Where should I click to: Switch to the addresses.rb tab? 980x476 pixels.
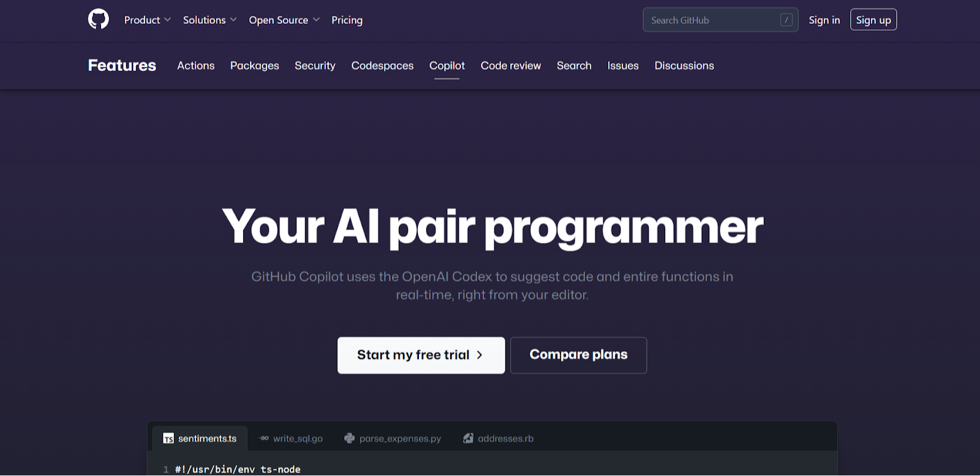(x=498, y=439)
